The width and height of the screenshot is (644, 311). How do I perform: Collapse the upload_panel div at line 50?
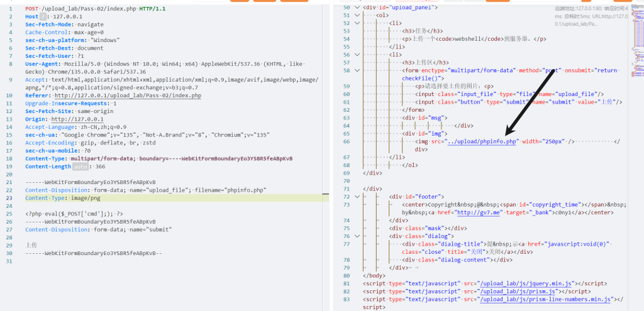click(x=357, y=7)
